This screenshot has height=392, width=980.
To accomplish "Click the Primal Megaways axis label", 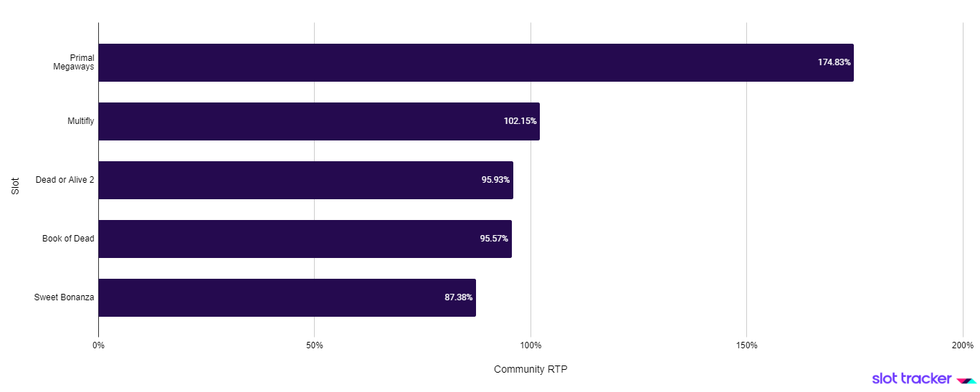I will click(73, 62).
